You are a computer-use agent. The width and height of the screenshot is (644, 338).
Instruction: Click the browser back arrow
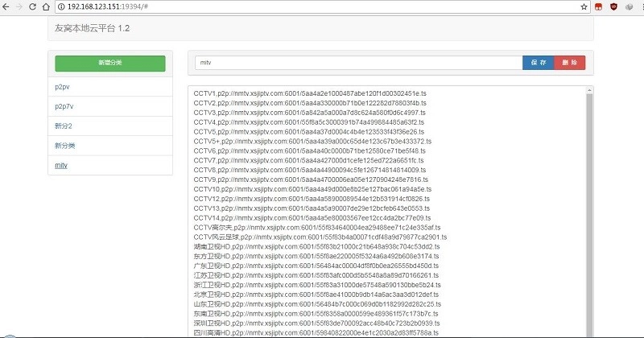8,6
